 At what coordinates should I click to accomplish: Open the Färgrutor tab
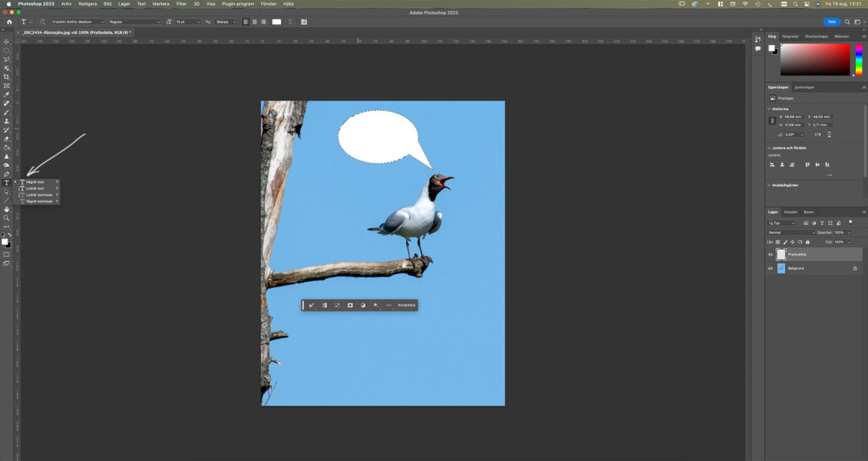point(790,36)
